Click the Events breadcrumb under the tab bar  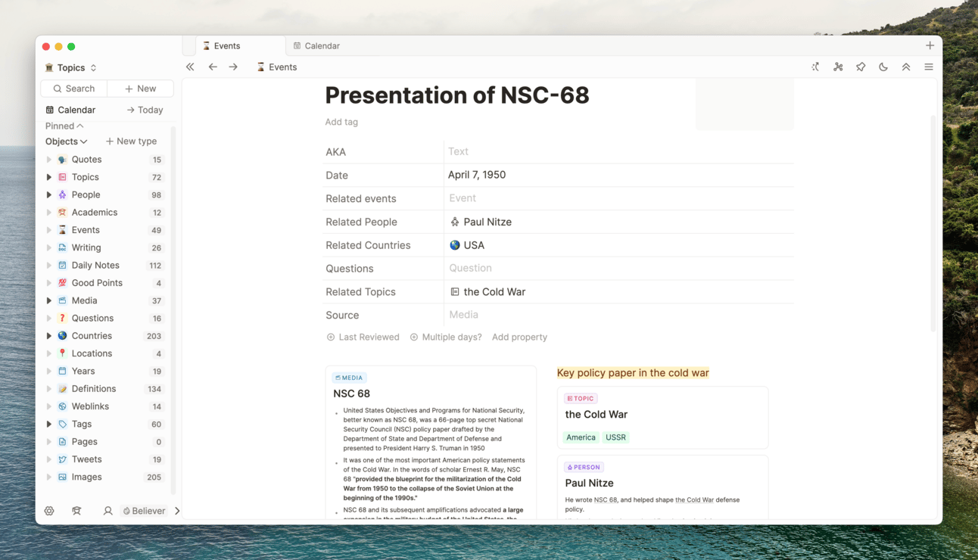[x=277, y=67]
